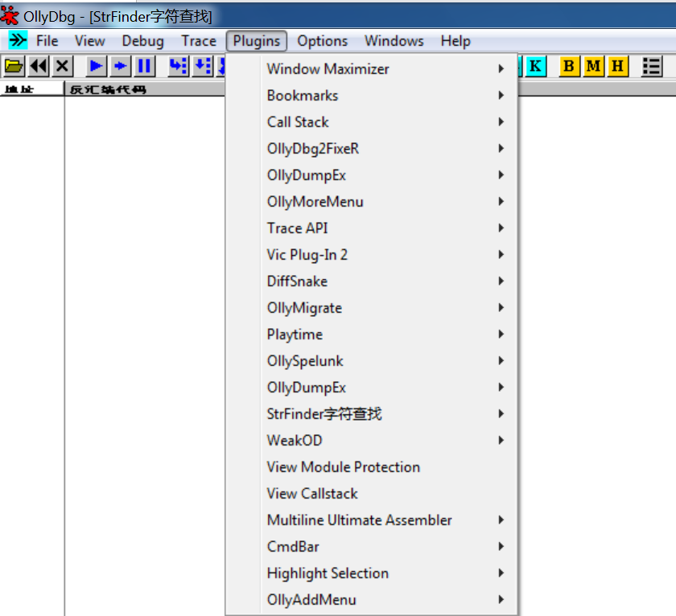This screenshot has height=616, width=676.
Task: Expand the Bookmarks plugin submenu
Action: pyautogui.click(x=372, y=95)
